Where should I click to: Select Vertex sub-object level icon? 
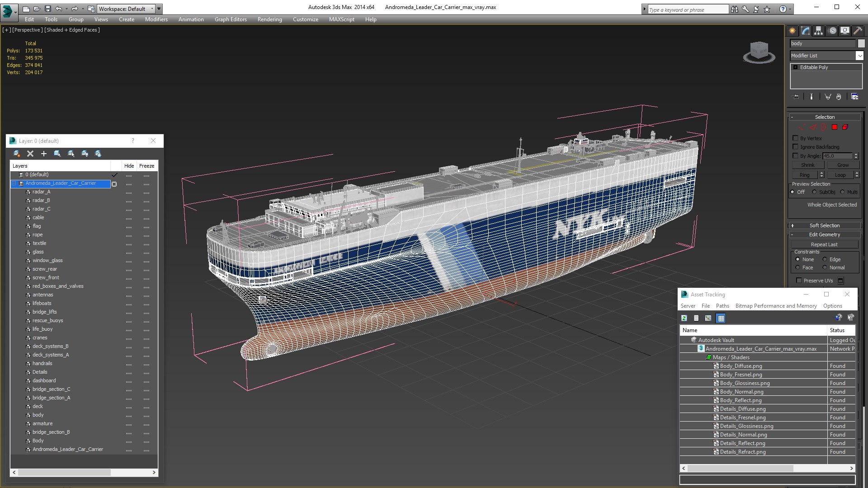coord(802,127)
